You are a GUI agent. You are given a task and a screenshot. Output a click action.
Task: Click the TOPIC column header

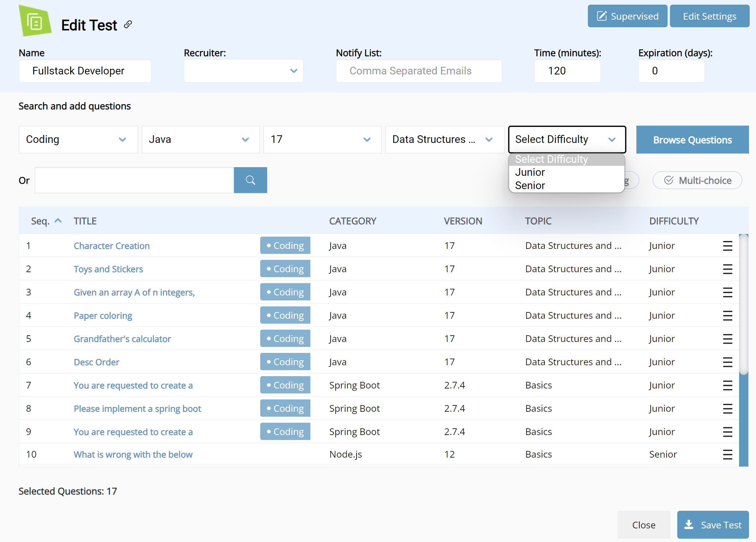pos(538,221)
